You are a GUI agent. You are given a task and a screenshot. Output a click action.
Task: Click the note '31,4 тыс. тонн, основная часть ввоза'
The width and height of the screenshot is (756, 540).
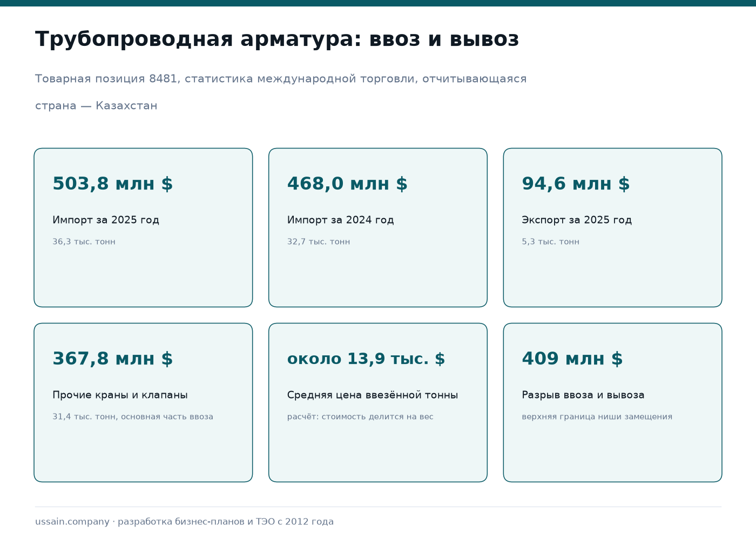(133, 417)
